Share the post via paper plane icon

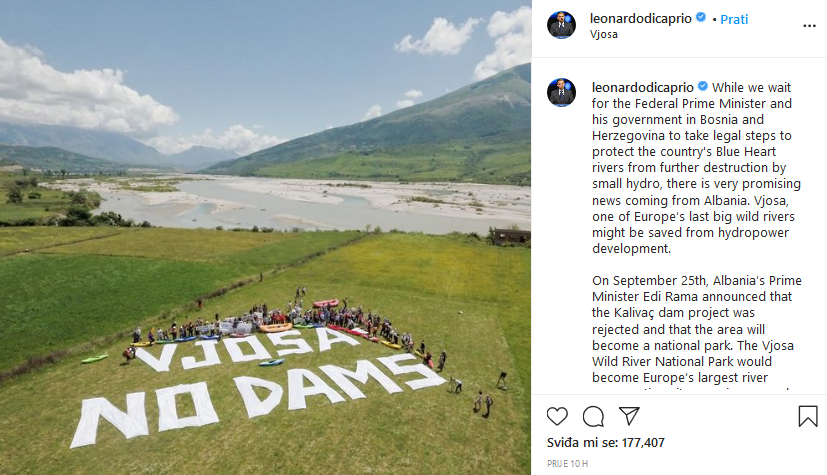(x=629, y=416)
